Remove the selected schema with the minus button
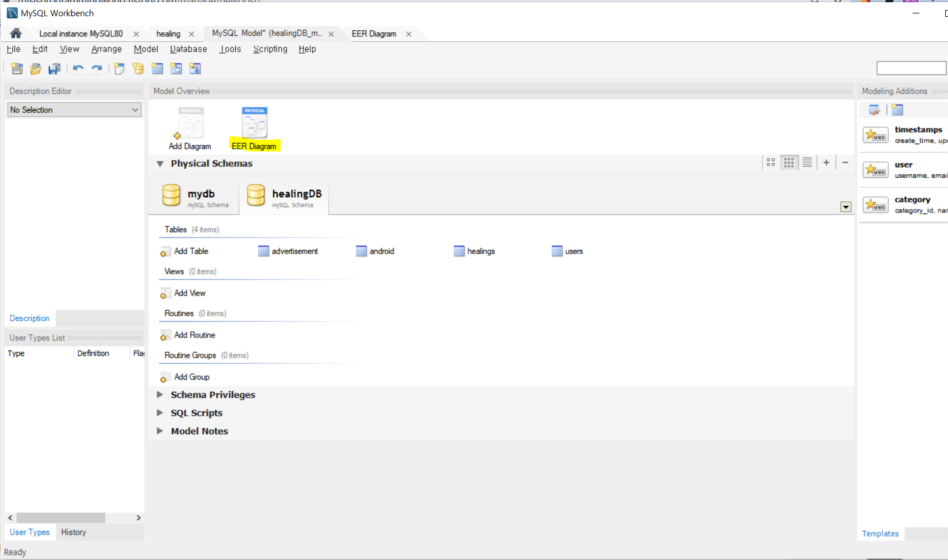The width and height of the screenshot is (948, 560). coord(845,162)
